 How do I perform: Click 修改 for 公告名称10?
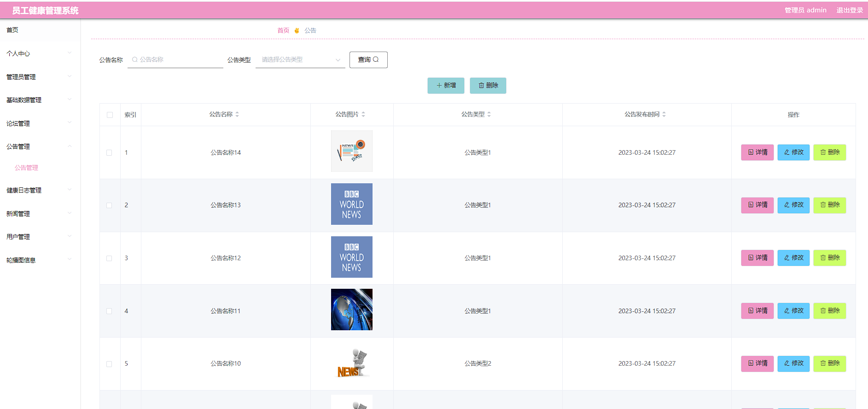click(x=793, y=363)
